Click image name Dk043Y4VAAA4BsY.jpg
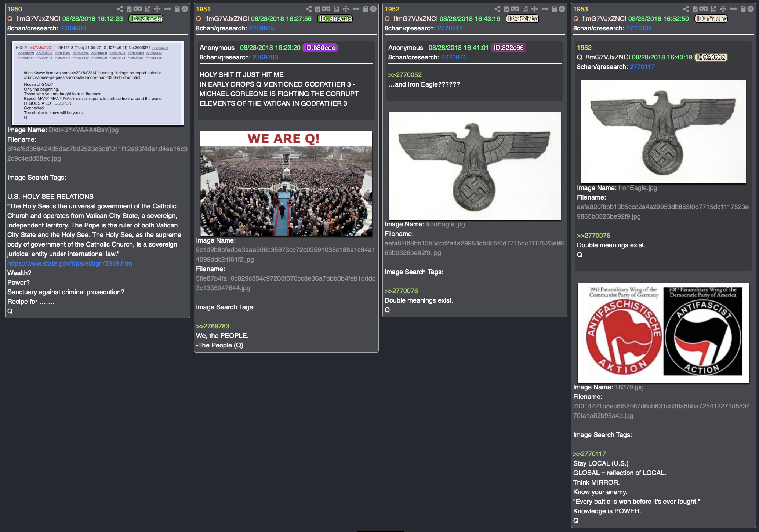 pyautogui.click(x=84, y=130)
